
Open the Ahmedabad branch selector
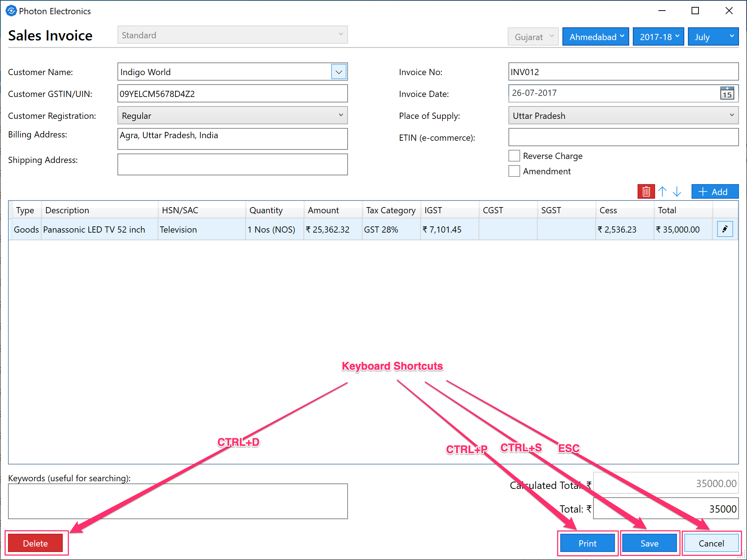[x=595, y=37]
